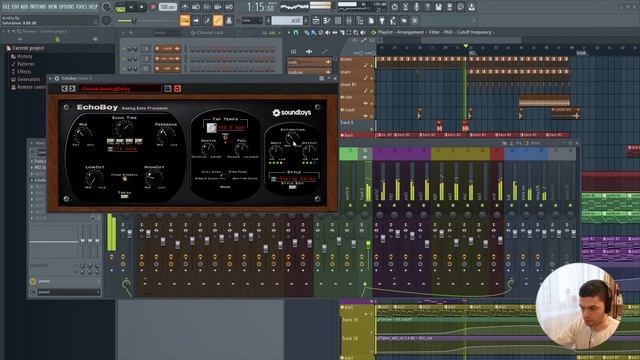This screenshot has width=640, height=360.
Task: Open the TOOLS menu
Action: (82, 7)
